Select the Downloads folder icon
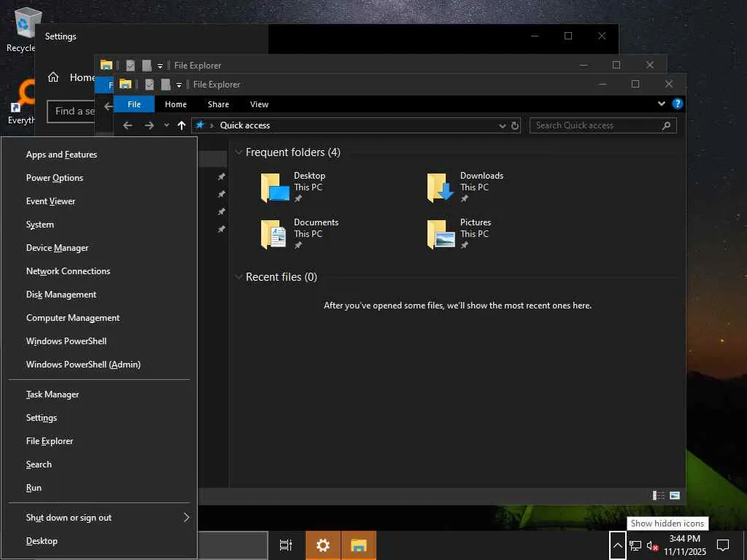The image size is (747, 560). pyautogui.click(x=440, y=187)
